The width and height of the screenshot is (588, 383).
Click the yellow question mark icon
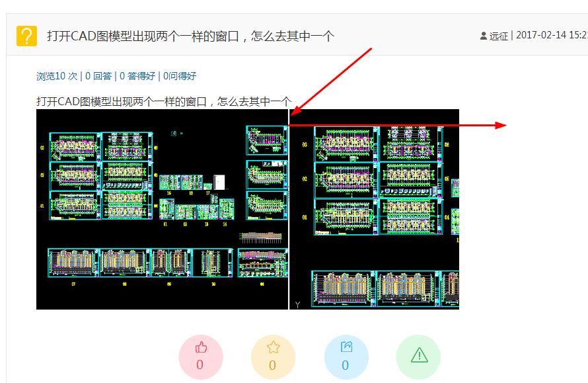point(26,36)
